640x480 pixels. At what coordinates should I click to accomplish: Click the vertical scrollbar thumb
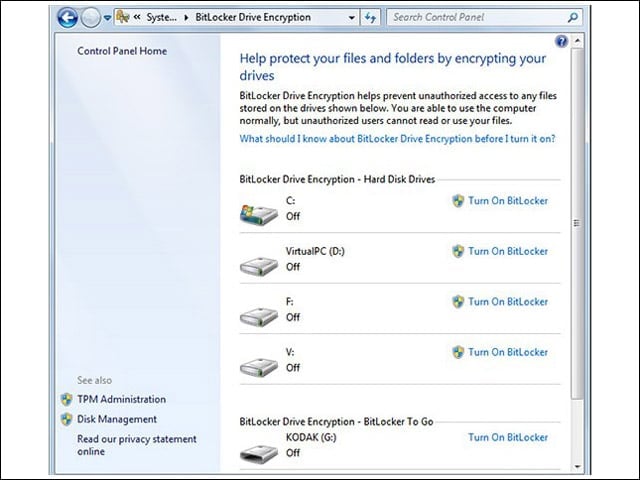577,224
